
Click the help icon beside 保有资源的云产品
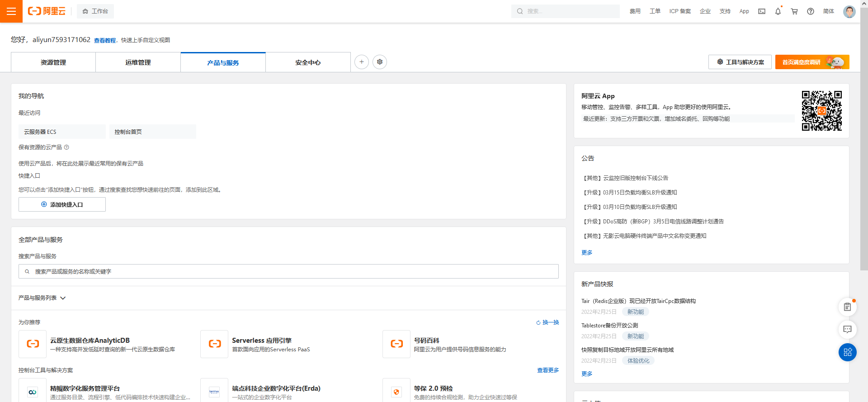(x=66, y=147)
